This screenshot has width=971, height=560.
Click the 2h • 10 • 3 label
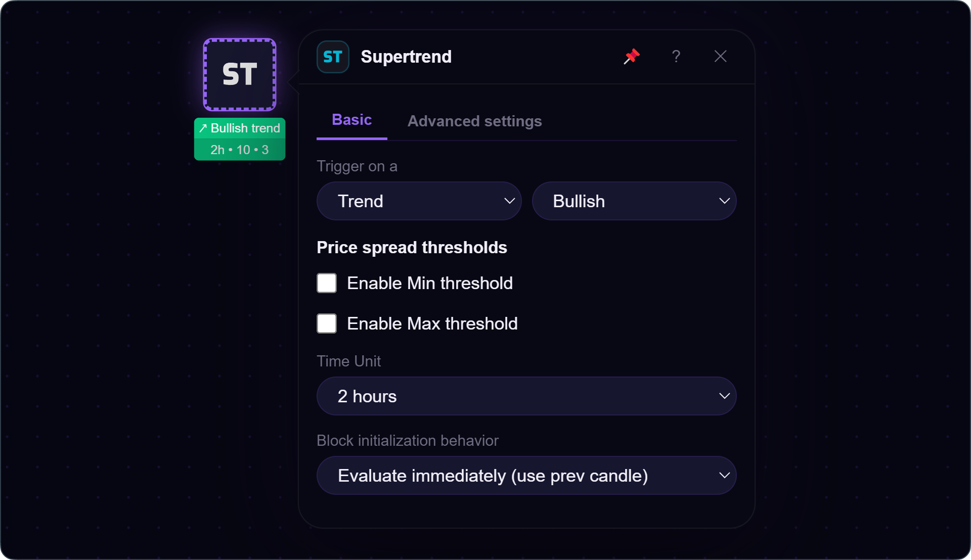(x=240, y=150)
